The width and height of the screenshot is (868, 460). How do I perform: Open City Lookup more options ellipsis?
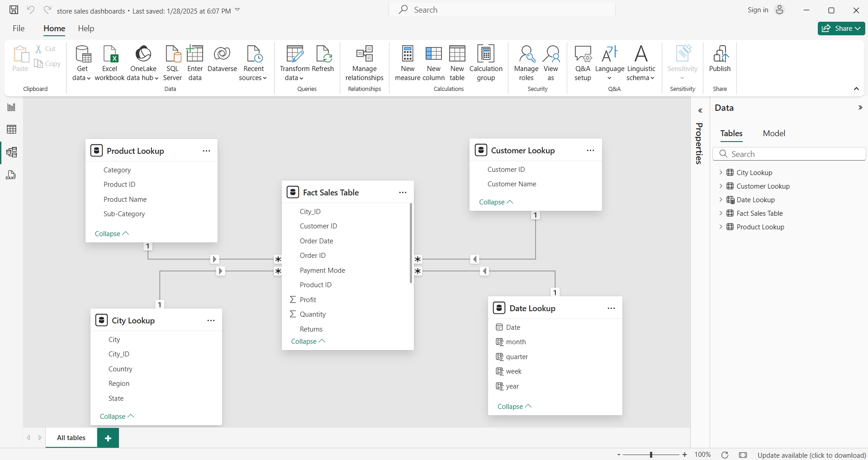(x=211, y=321)
